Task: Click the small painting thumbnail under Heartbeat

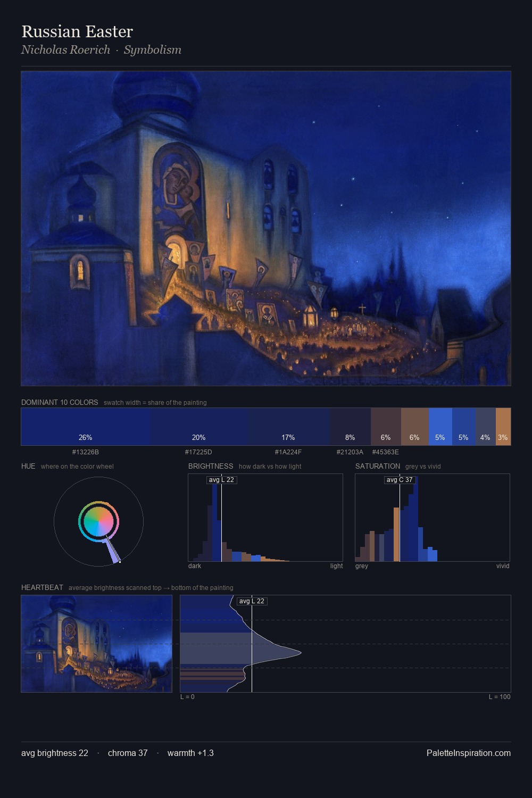Action: tap(96, 644)
